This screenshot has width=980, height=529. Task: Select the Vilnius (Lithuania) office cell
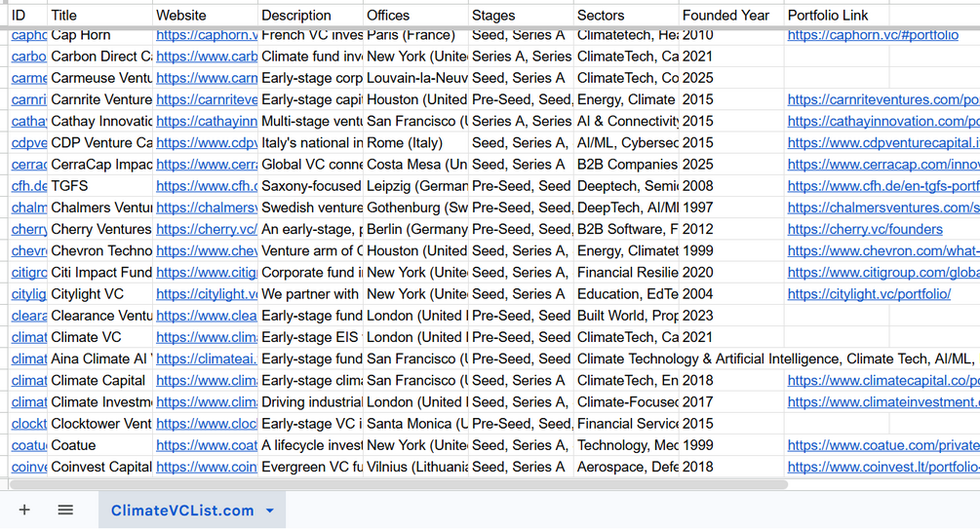point(415,467)
